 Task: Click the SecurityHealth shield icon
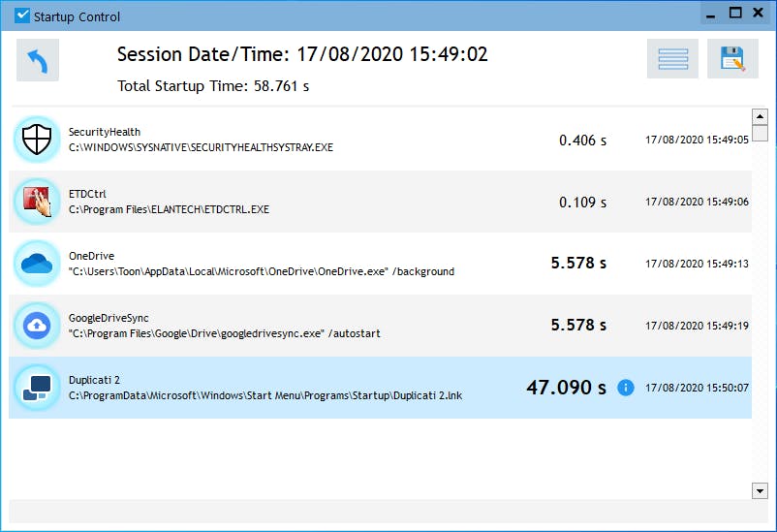coord(38,140)
